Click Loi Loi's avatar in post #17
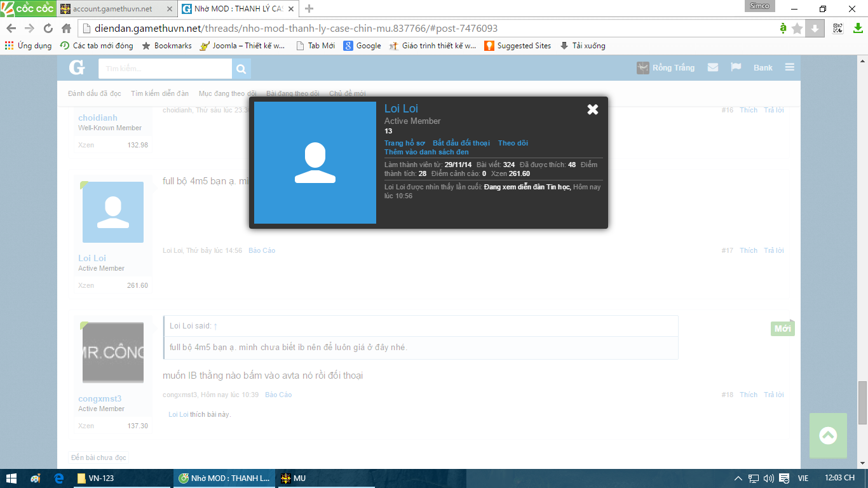868x488 pixels. [113, 212]
